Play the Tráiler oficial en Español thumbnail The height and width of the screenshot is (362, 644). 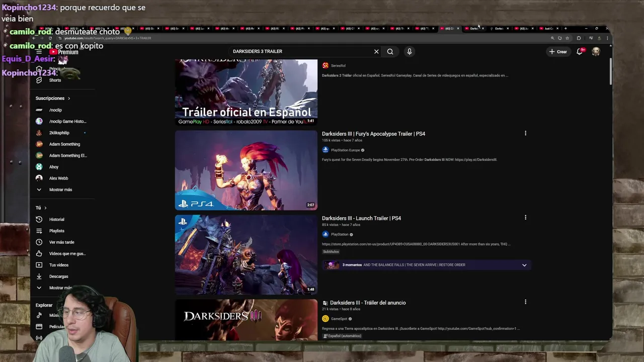point(246,92)
